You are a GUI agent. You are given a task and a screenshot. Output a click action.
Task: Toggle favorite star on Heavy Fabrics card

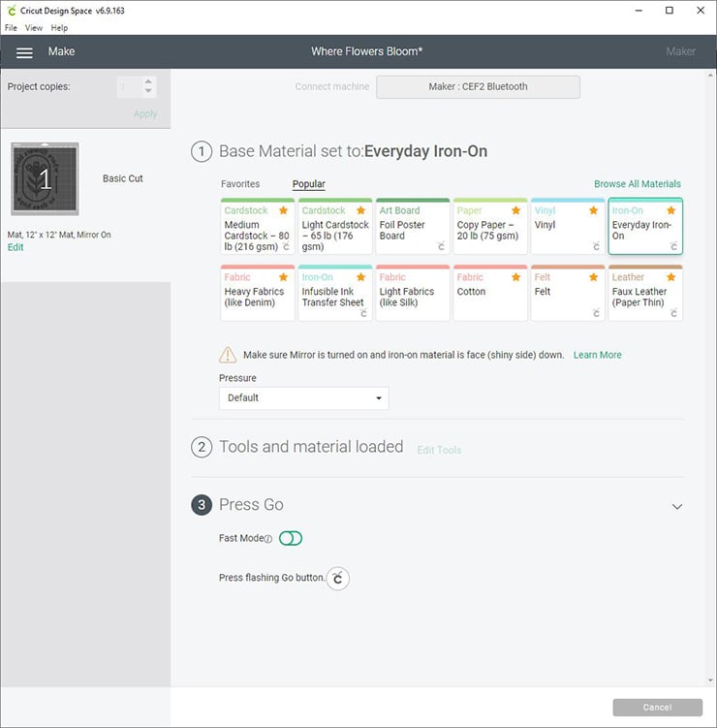[283, 277]
